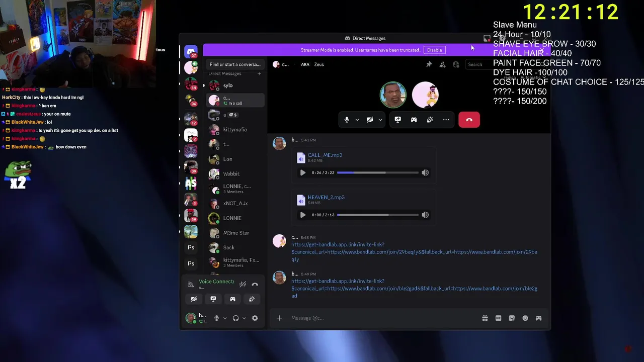Screen dimensions: 644x362
Task: Expand microphone options chevron in call controls
Action: tap(357, 120)
